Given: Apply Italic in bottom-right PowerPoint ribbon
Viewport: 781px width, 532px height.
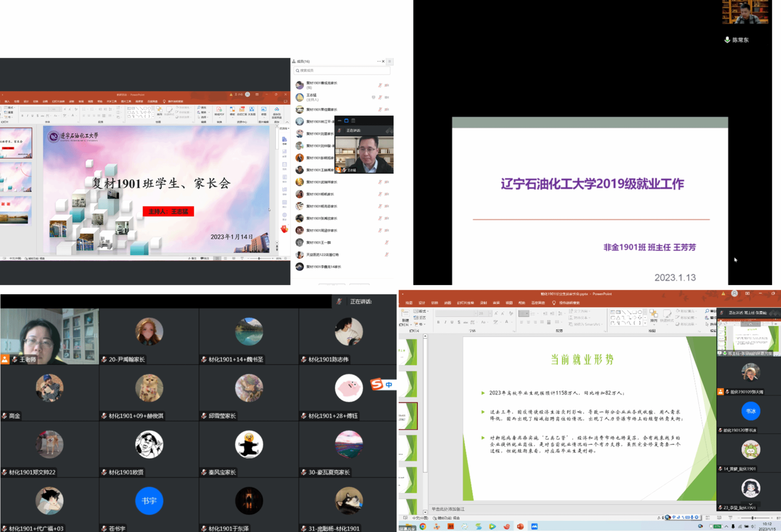Looking at the screenshot, I should point(445,322).
